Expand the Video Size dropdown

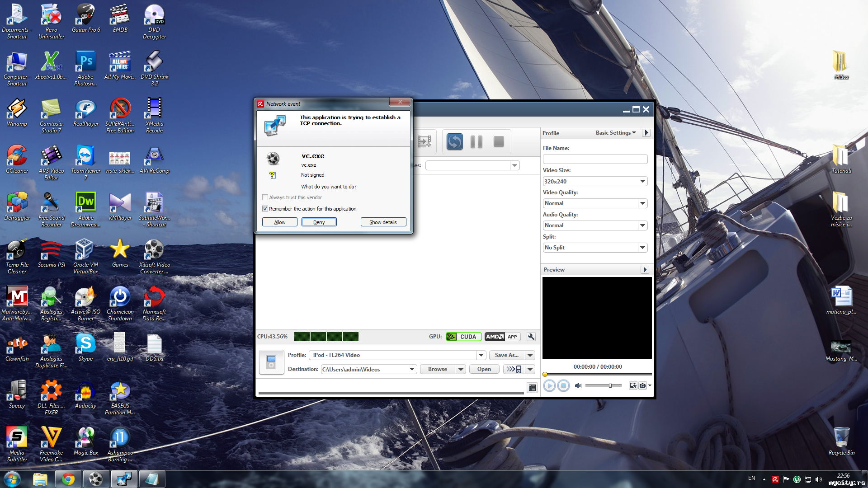pyautogui.click(x=642, y=181)
